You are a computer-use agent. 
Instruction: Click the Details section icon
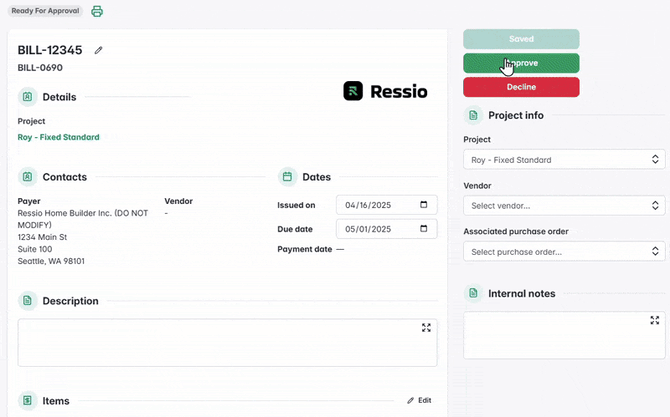pos(27,97)
